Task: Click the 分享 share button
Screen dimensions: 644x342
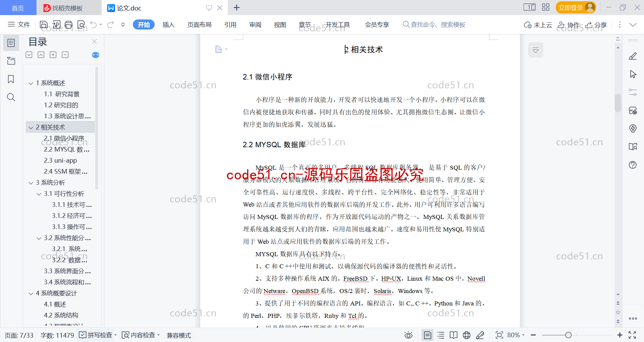Action: tap(596, 25)
